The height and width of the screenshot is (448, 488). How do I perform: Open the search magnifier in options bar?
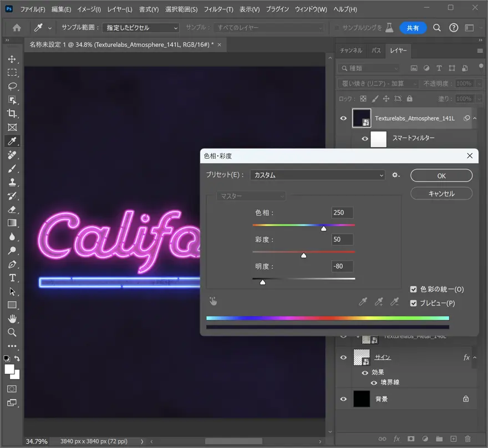coord(437,28)
